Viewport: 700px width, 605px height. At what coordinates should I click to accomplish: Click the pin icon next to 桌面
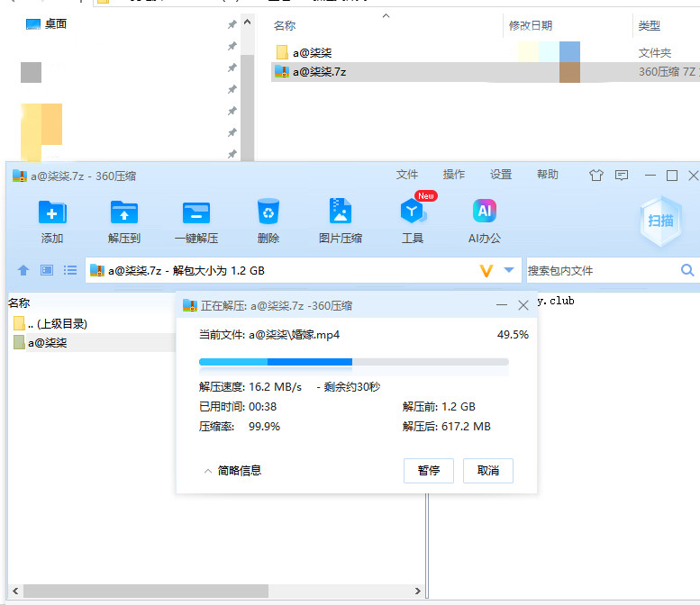(x=232, y=24)
